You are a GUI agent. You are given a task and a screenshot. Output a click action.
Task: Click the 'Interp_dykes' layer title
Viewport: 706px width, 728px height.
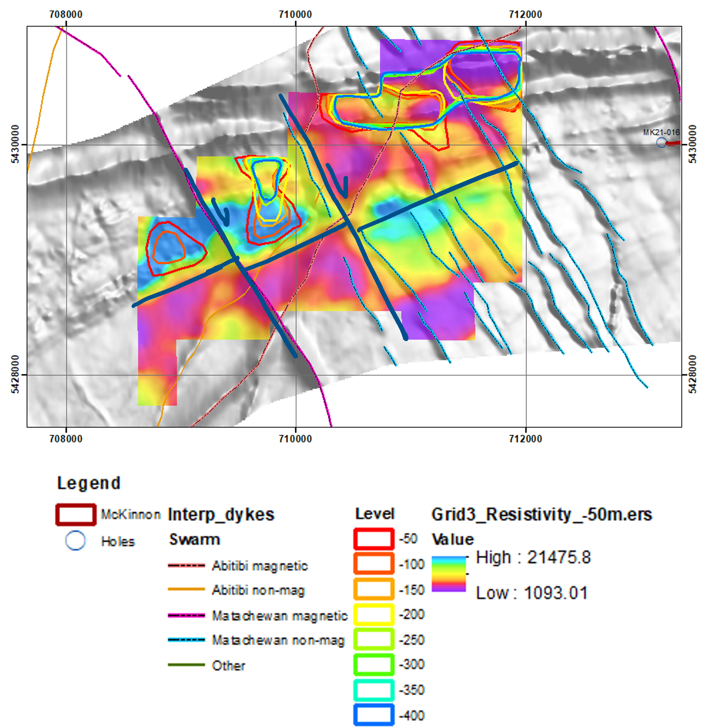pos(221,515)
